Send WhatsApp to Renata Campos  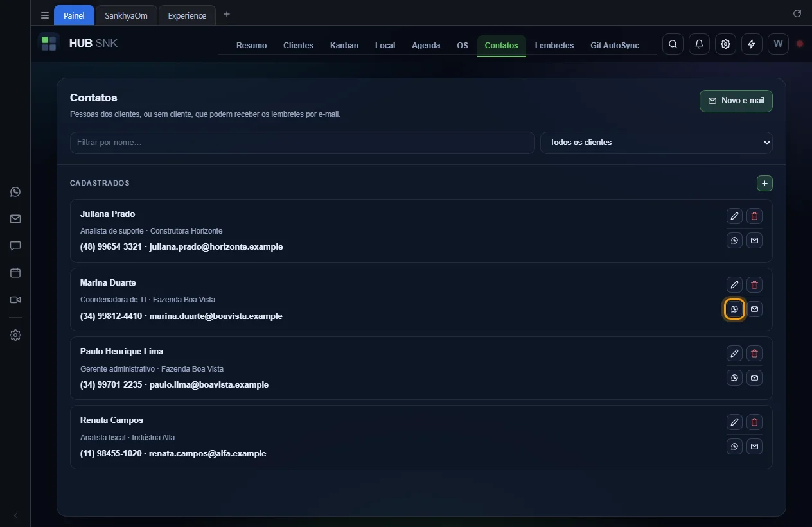click(734, 447)
